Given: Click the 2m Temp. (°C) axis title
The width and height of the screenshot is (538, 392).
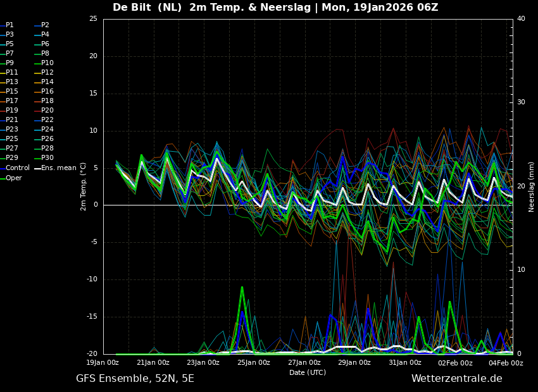Looking at the screenshot, I should pyautogui.click(x=84, y=187).
